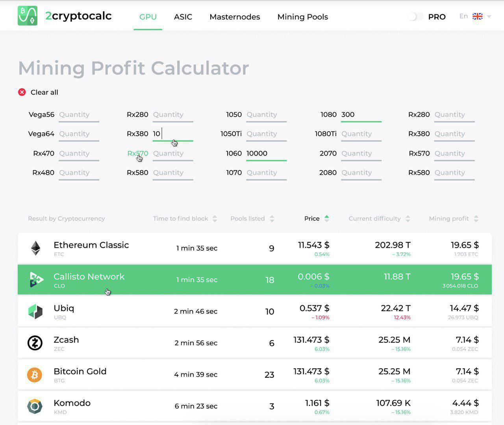Click Ubiq difficulty change 12.43%

coord(402,318)
